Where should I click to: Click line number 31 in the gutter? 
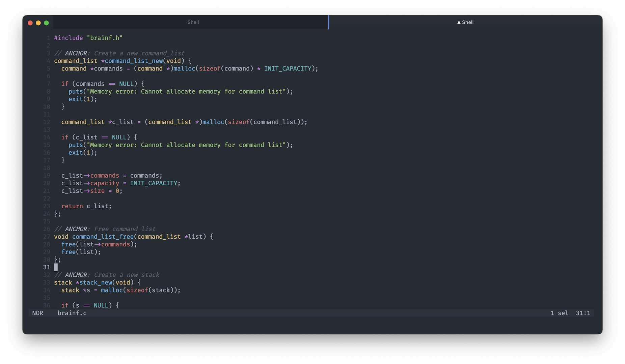(47, 267)
